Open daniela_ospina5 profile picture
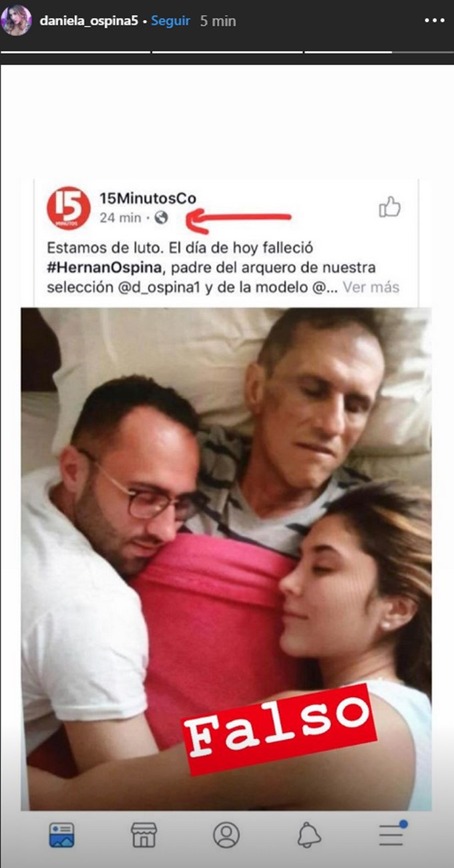The image size is (454, 868). point(16,20)
